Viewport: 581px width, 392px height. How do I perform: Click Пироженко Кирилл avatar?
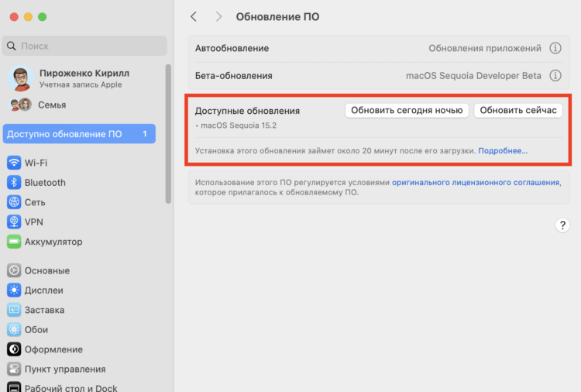click(21, 78)
